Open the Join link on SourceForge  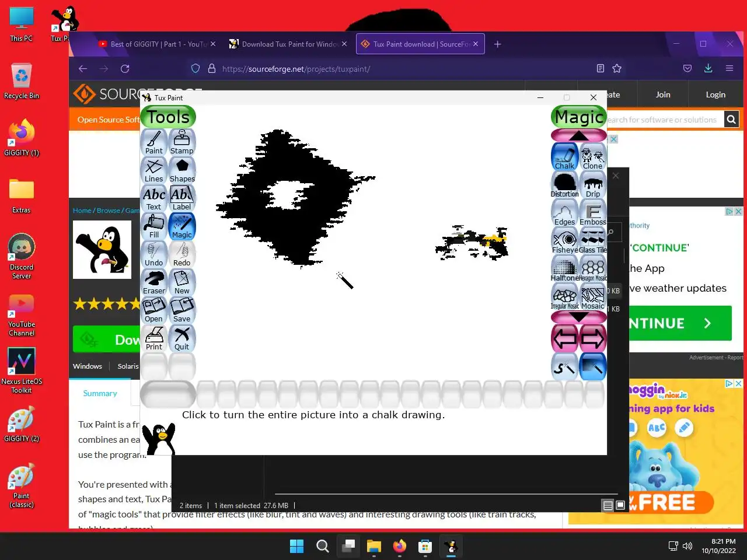click(663, 94)
